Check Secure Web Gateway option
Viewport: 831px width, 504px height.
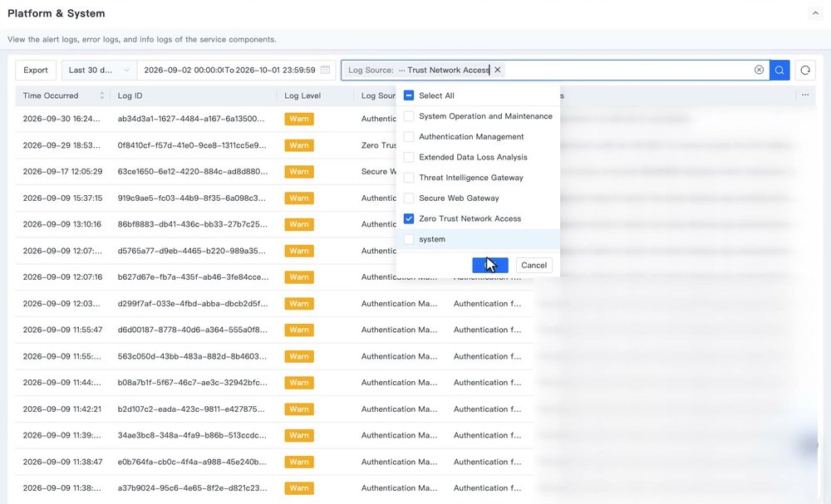point(409,198)
